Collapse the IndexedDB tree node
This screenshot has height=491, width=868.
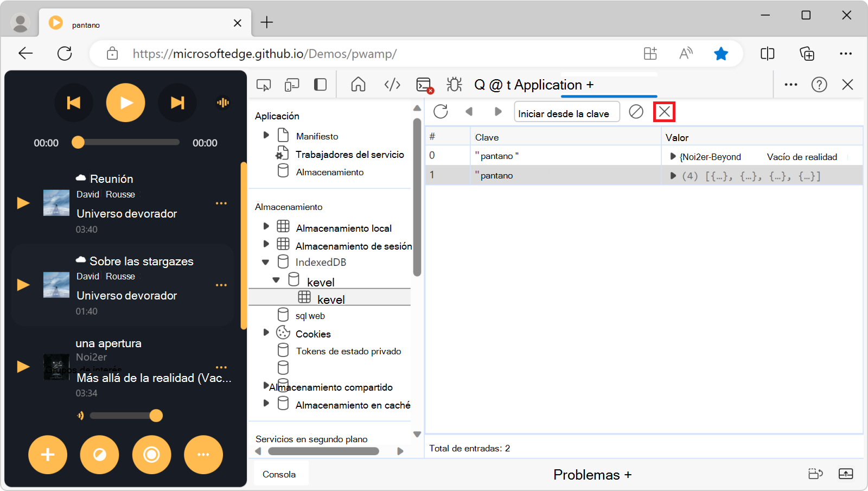point(265,262)
